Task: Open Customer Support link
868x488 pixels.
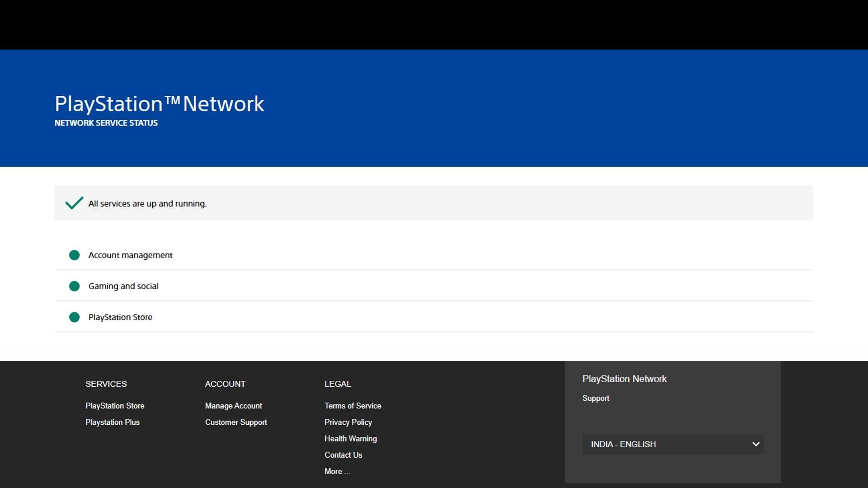Action: (x=236, y=422)
